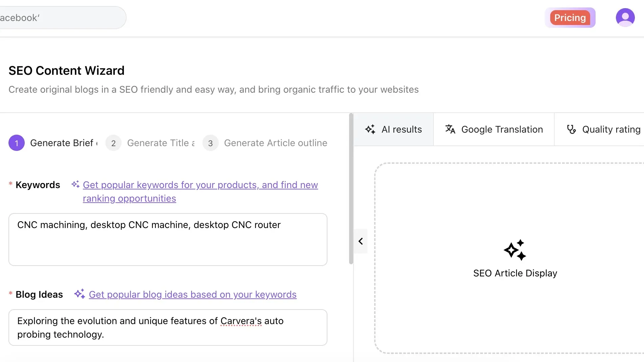Open the popular keywords suggestion link

tap(200, 185)
